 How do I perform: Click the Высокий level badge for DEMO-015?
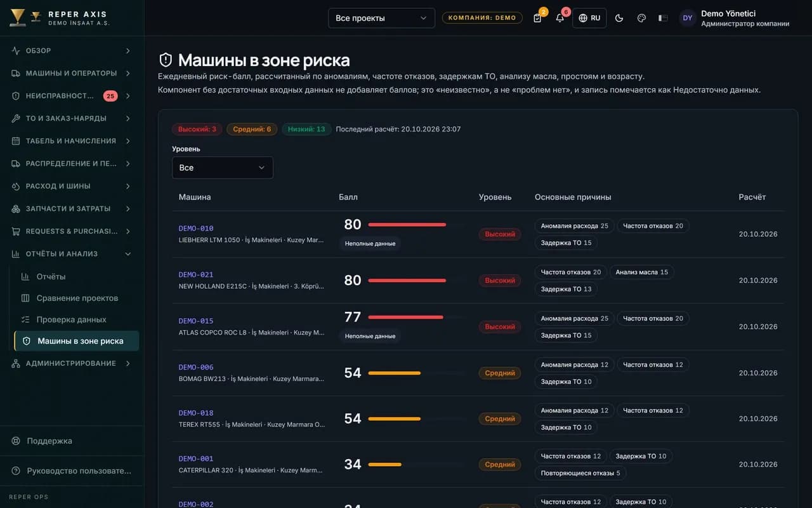click(500, 327)
